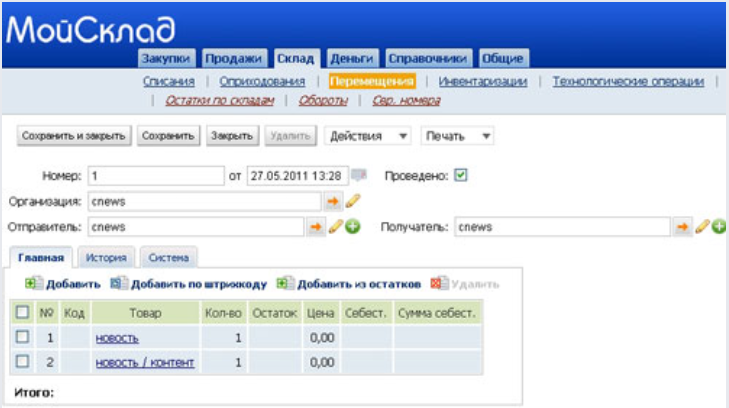This screenshot has width=729, height=408.
Task: Open the Продажи main tab
Action: 234,59
